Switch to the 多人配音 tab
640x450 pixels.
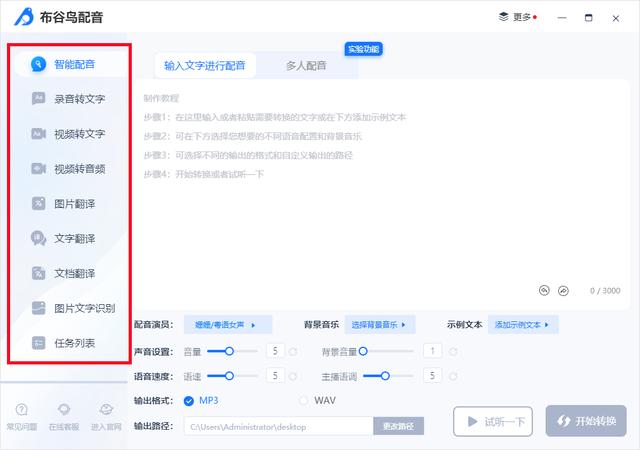point(306,66)
